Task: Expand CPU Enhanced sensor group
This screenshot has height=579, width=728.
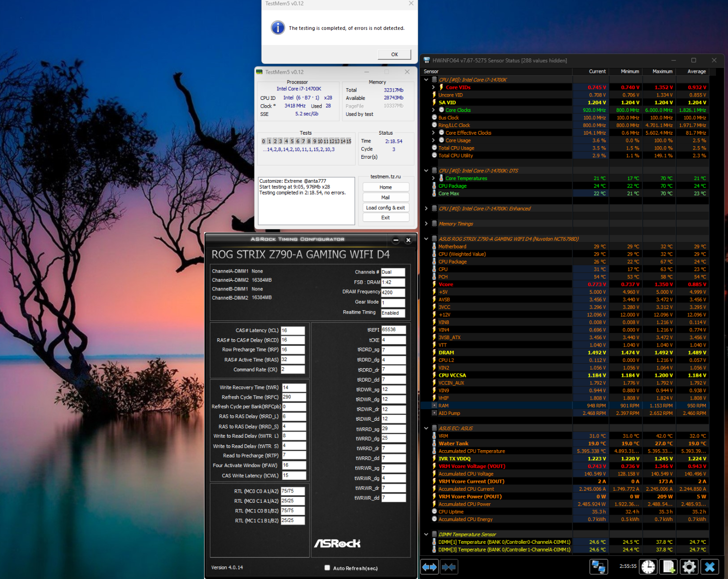Action: point(426,208)
